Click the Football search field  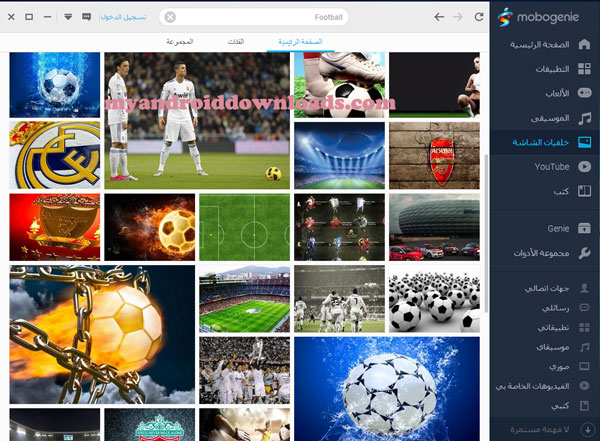(253, 17)
